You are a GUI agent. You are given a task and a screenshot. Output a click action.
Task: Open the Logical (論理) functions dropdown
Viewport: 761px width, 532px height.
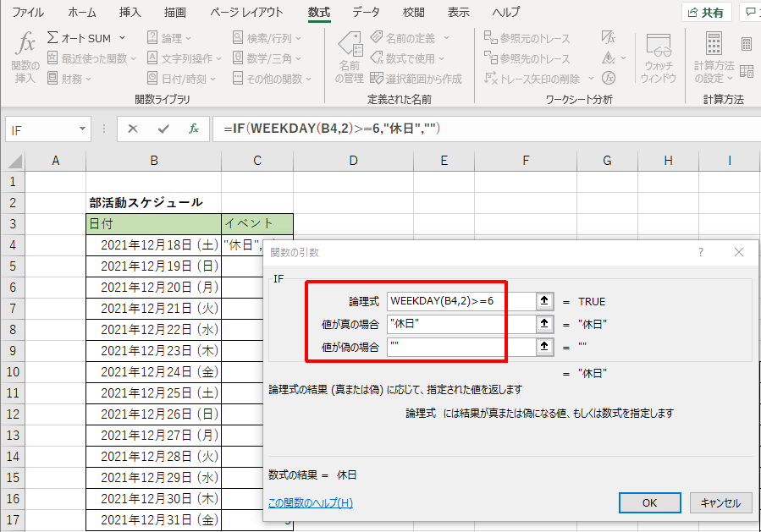[169, 38]
